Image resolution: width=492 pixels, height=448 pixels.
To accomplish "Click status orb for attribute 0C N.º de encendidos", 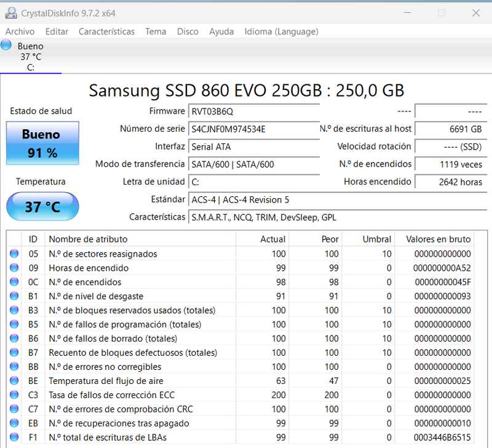I will (14, 282).
